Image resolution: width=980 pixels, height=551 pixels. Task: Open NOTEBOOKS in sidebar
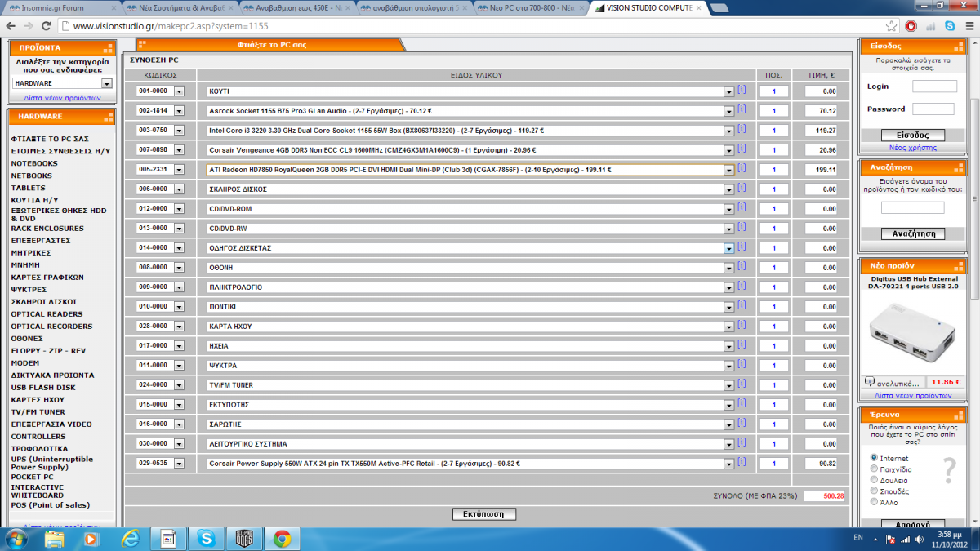click(x=34, y=163)
